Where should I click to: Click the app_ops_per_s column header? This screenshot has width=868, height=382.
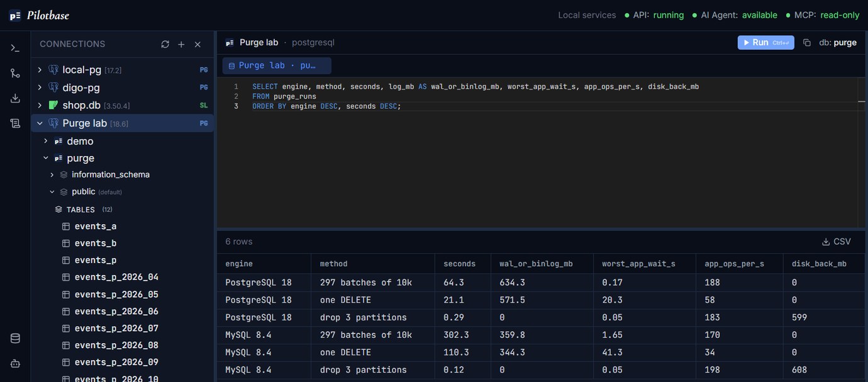click(740, 264)
